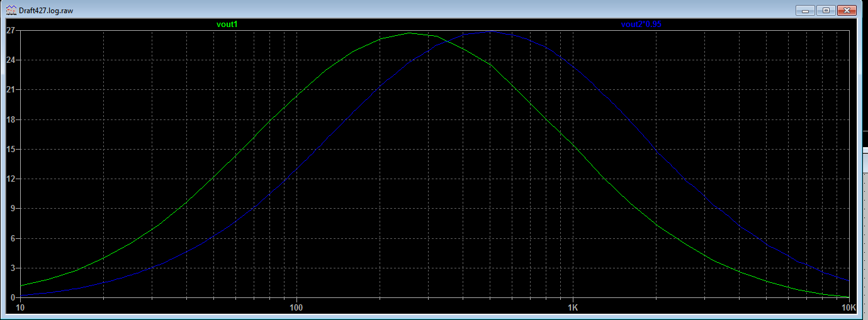Click the peak of the green vout1 curve
868x320 pixels.
click(409, 33)
